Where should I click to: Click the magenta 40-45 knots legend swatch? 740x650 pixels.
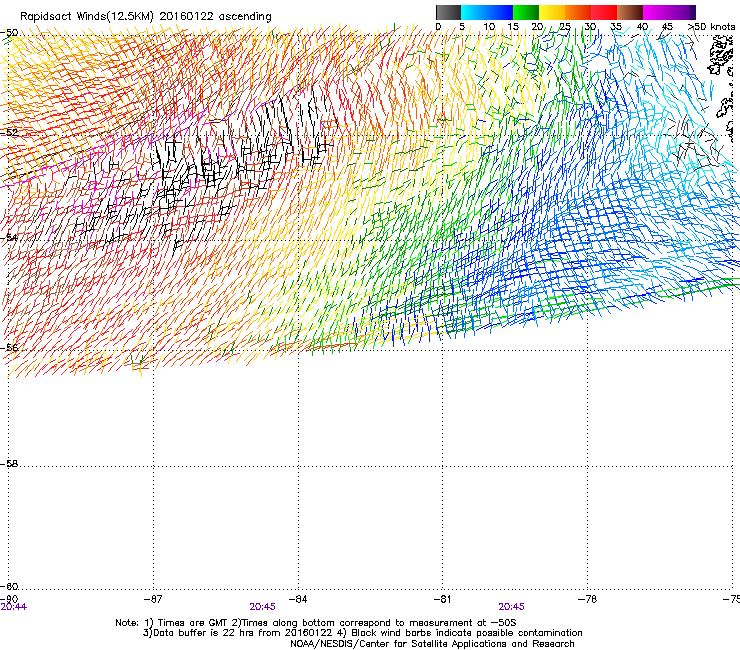point(656,12)
